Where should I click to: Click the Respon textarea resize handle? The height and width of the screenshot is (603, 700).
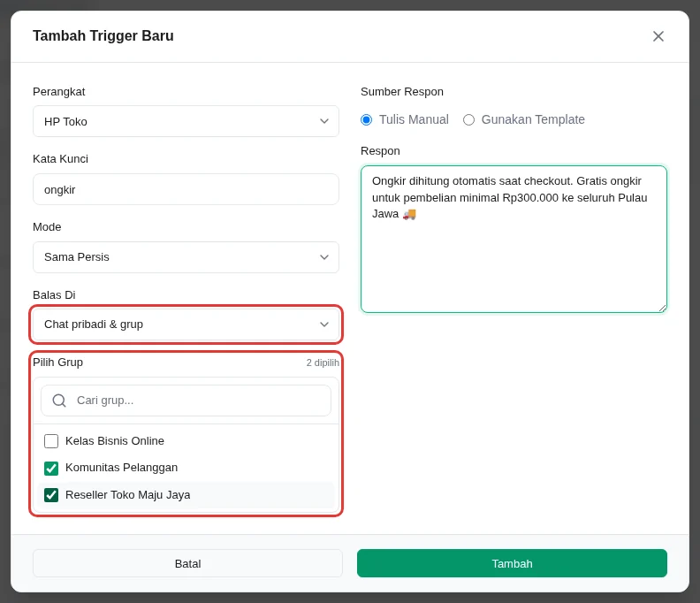point(663,308)
